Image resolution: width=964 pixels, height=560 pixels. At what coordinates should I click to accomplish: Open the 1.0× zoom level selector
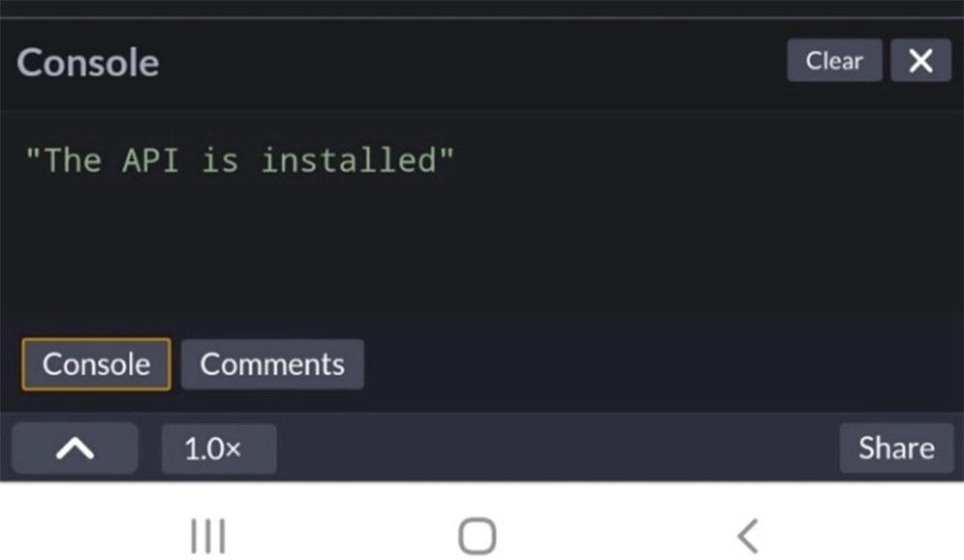click(219, 448)
